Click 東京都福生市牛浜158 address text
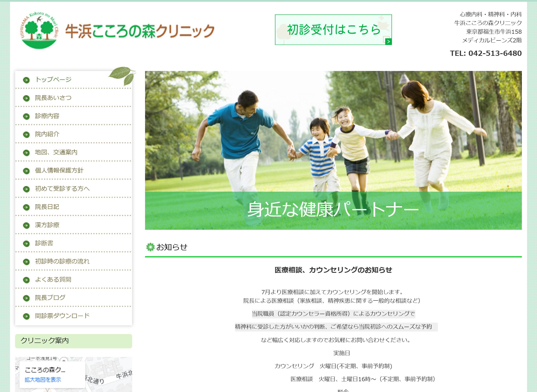 494,32
